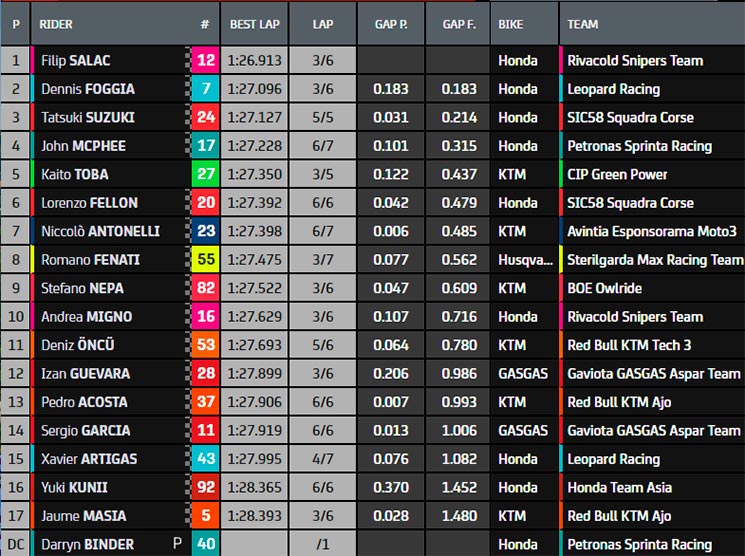Click the cyan number 7 badge

point(205,89)
